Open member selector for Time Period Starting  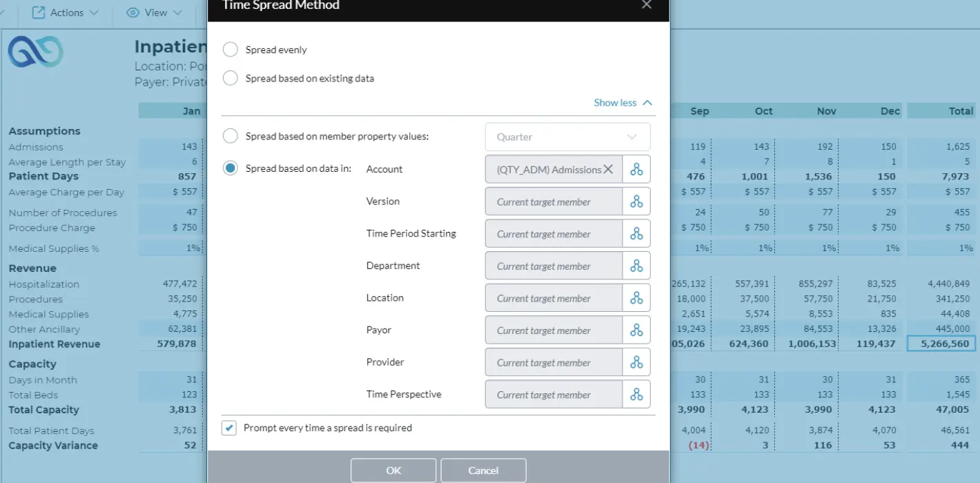(x=636, y=233)
